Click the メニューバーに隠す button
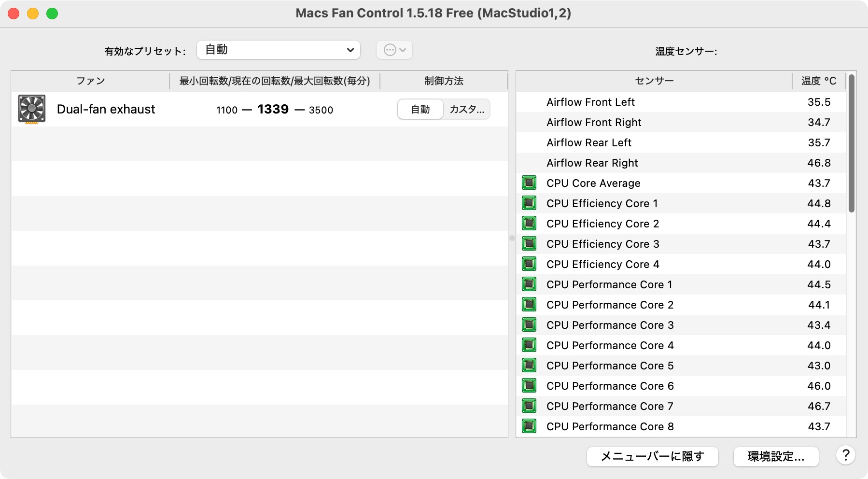Viewport: 868px width, 479px height. pyautogui.click(x=653, y=457)
